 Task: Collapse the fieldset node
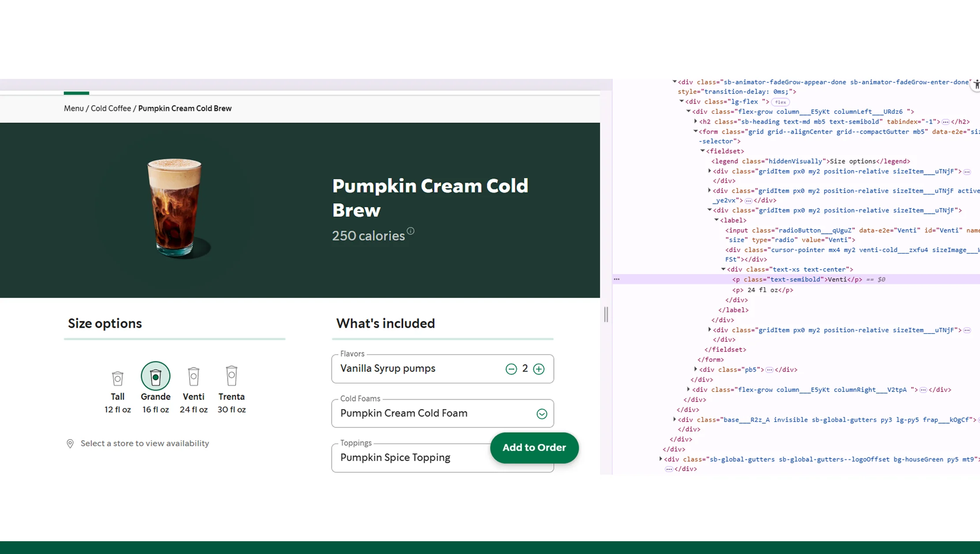[x=703, y=151]
